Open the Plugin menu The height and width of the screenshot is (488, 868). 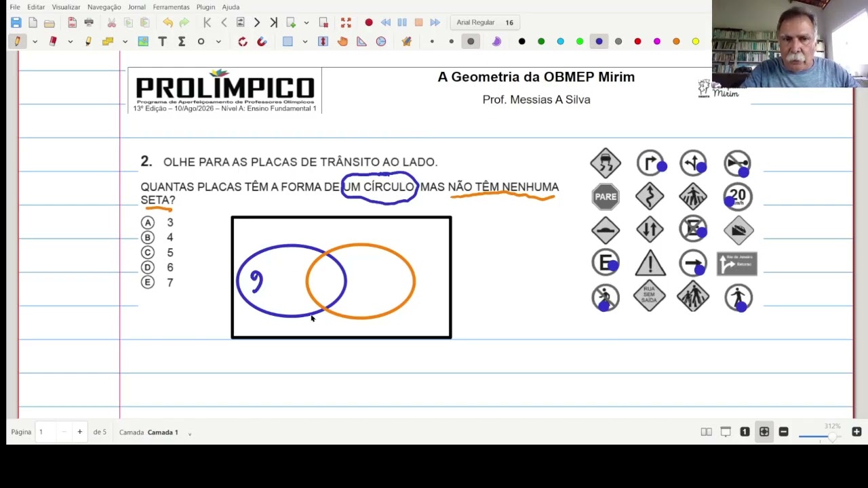click(205, 7)
